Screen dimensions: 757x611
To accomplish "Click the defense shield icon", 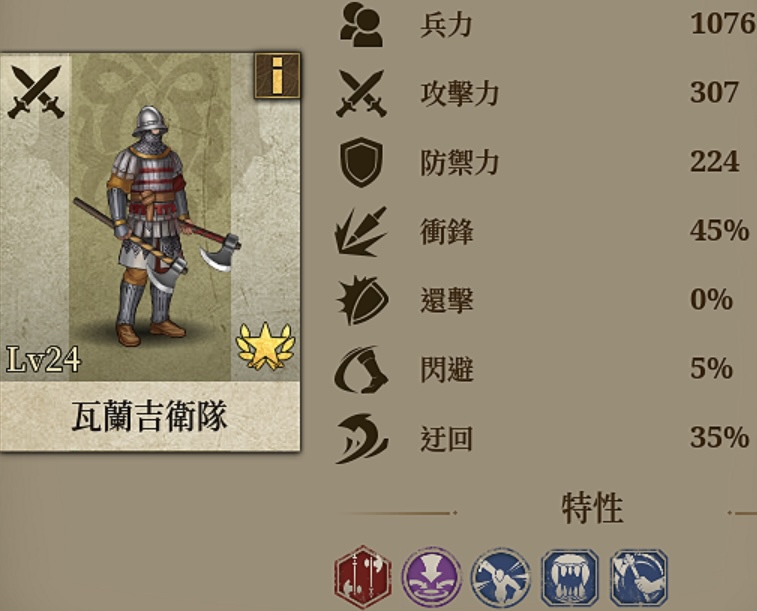I will pyautogui.click(x=362, y=162).
